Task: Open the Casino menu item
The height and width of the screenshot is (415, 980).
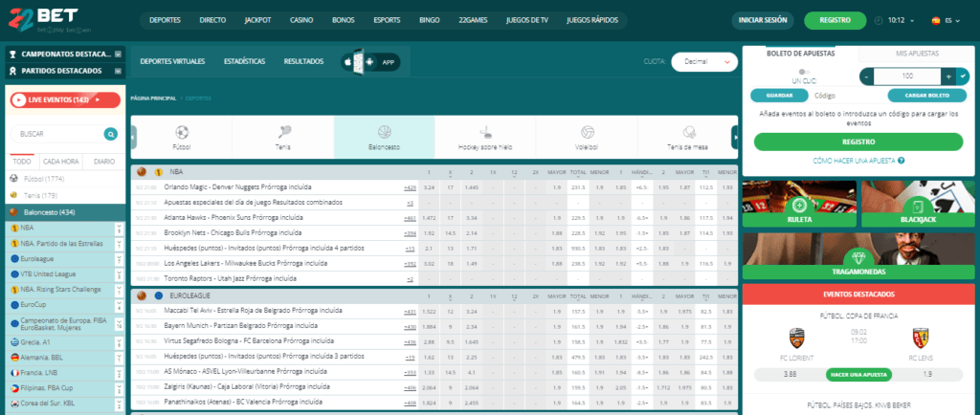Action: click(301, 19)
